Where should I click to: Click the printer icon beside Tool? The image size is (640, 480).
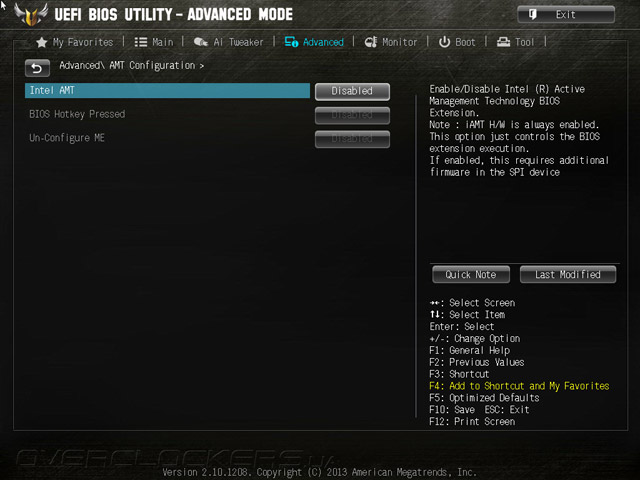503,42
